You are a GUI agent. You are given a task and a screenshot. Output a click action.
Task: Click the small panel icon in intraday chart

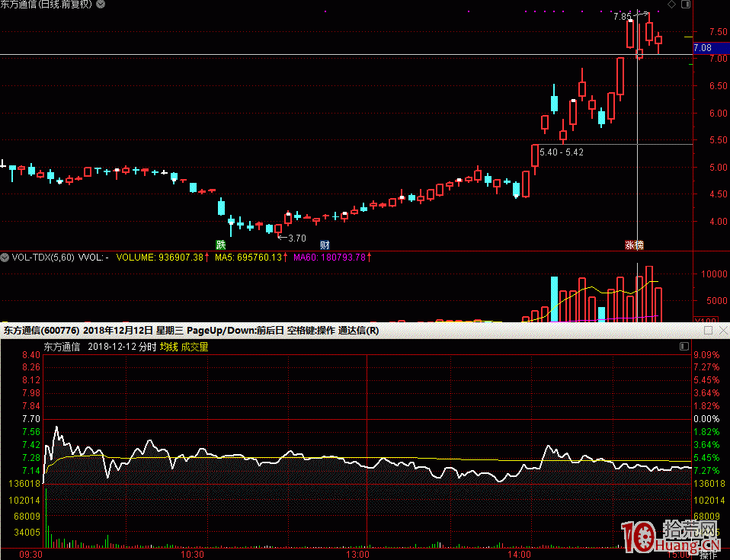684,347
